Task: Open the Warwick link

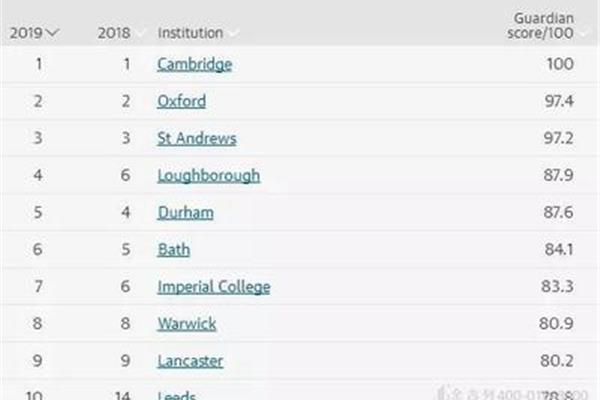Action: coord(187,324)
